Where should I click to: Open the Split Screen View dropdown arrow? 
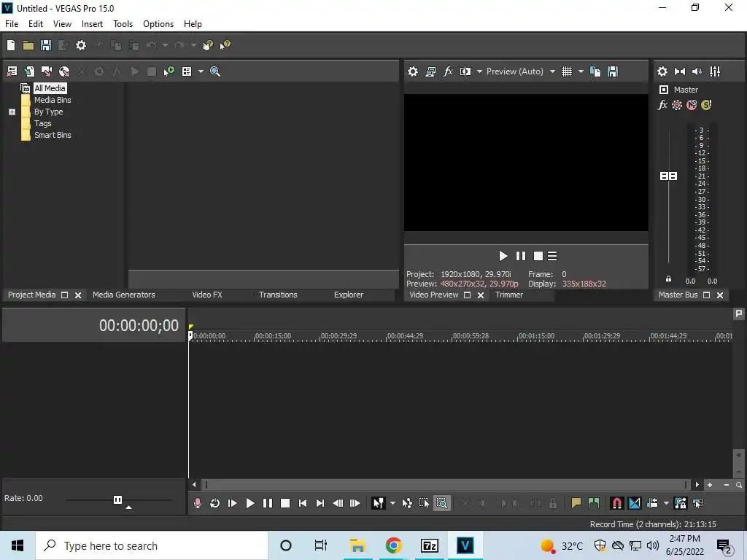[x=479, y=71]
